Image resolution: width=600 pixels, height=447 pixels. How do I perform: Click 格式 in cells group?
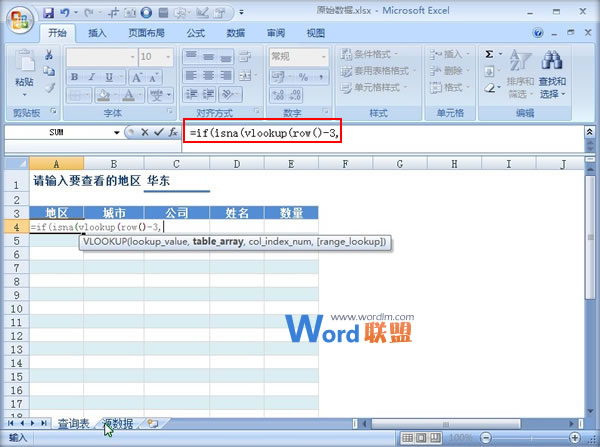tap(449, 88)
